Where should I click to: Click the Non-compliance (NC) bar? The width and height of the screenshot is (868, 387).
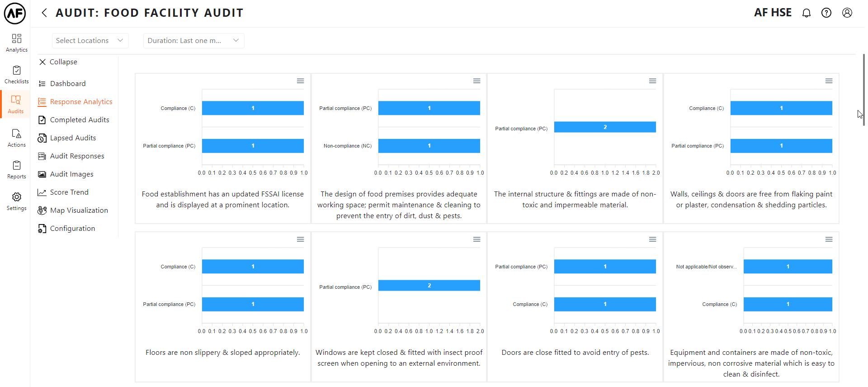[x=429, y=146]
